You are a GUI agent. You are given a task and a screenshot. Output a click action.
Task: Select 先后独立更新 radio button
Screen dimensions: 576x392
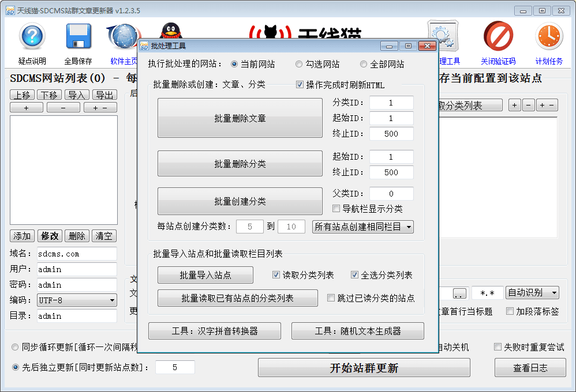click(16, 367)
